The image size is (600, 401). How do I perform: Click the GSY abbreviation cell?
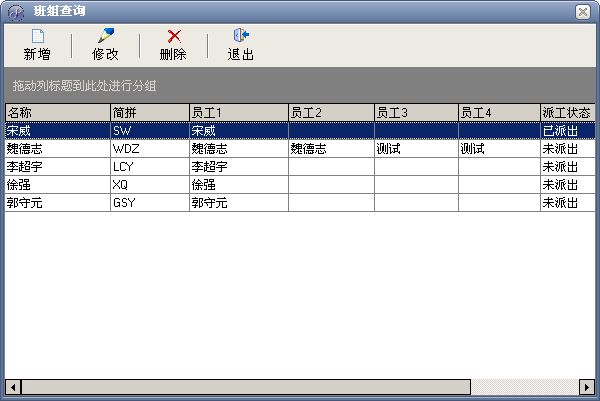coord(149,202)
